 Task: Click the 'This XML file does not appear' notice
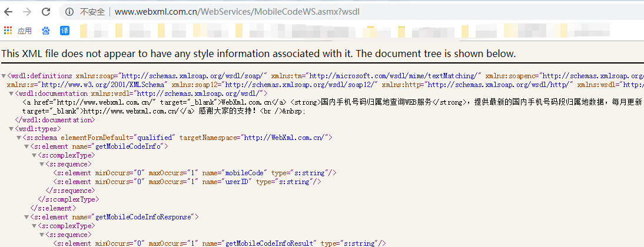point(258,54)
